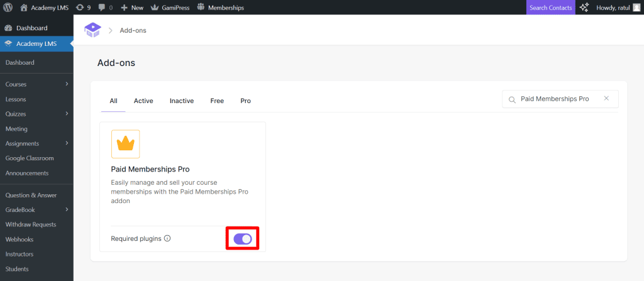Switch to the Inactive add-ons tab
The height and width of the screenshot is (281, 644).
[x=182, y=101]
